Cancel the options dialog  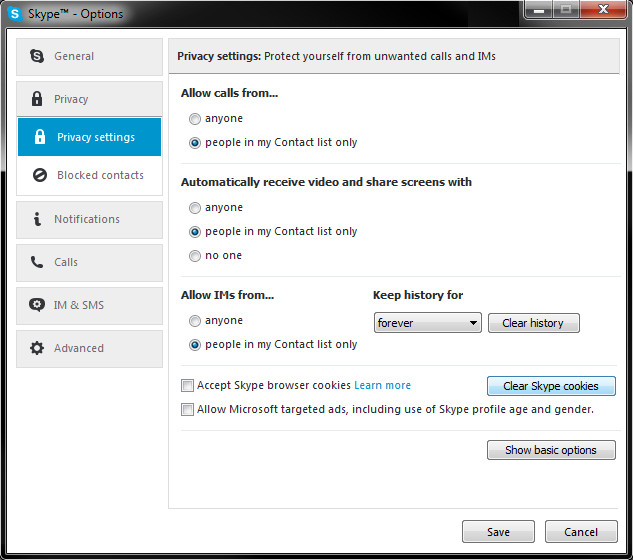click(x=581, y=532)
